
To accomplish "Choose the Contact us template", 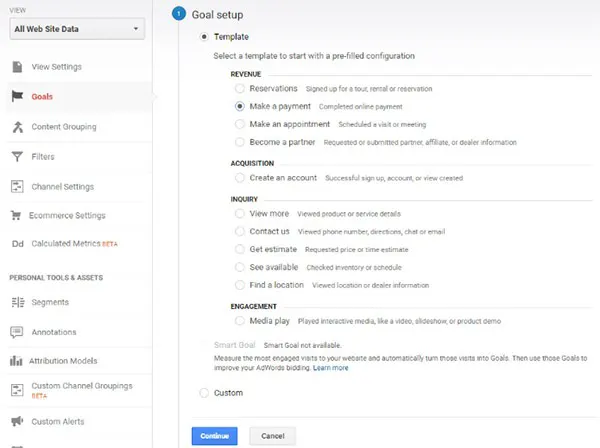I will click(x=240, y=231).
